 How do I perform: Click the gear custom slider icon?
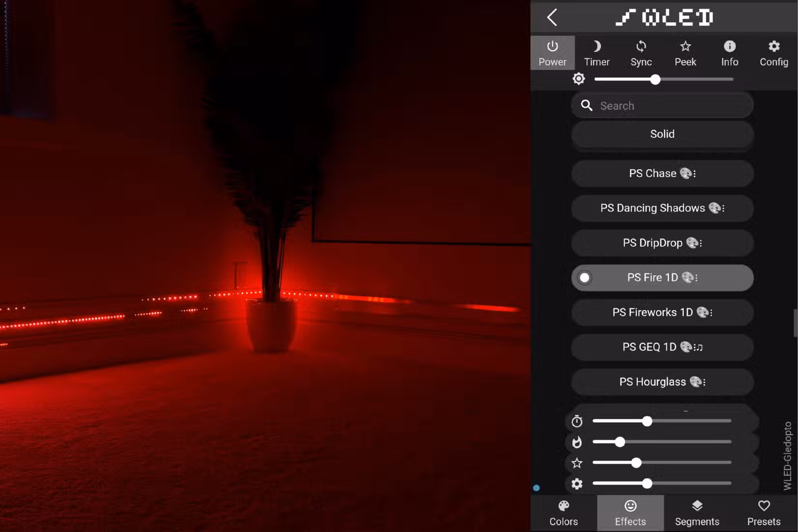pos(577,484)
